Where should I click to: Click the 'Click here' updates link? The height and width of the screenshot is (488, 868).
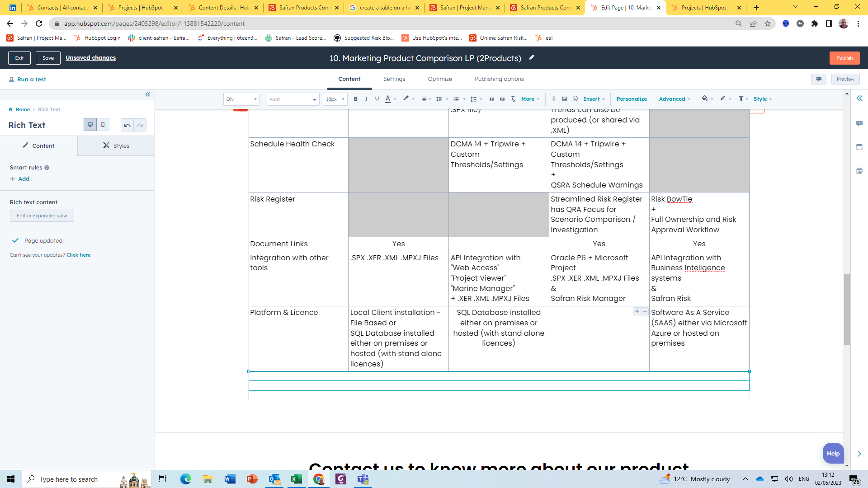click(x=79, y=255)
